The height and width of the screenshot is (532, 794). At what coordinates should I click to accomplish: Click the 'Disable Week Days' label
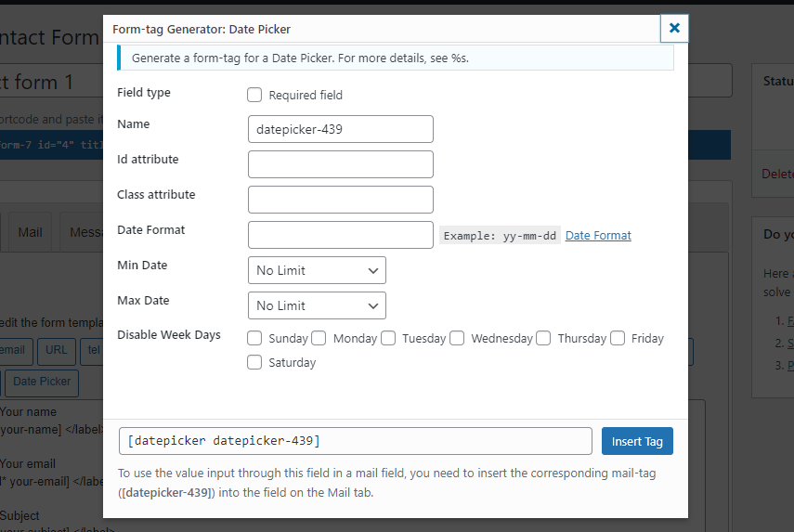point(169,335)
